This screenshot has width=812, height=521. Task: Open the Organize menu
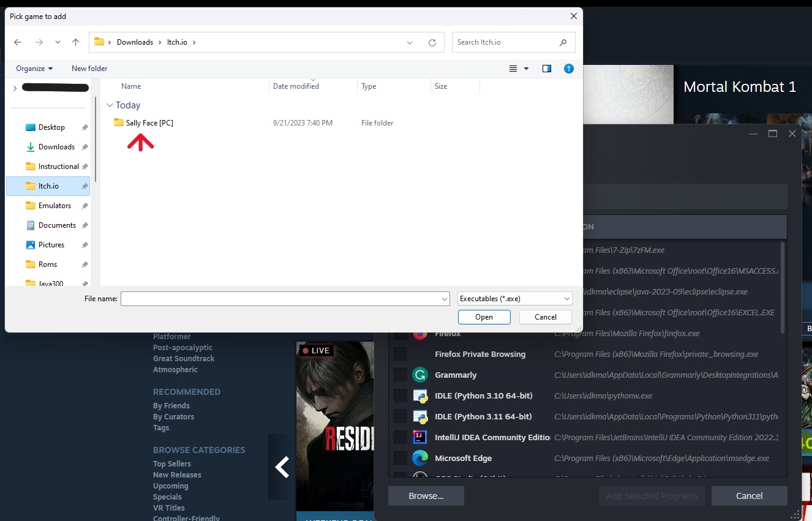tap(34, 68)
